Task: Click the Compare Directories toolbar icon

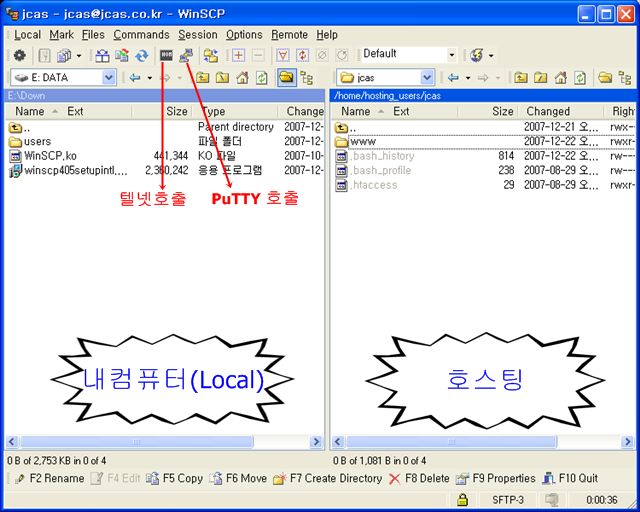Action: (x=102, y=55)
